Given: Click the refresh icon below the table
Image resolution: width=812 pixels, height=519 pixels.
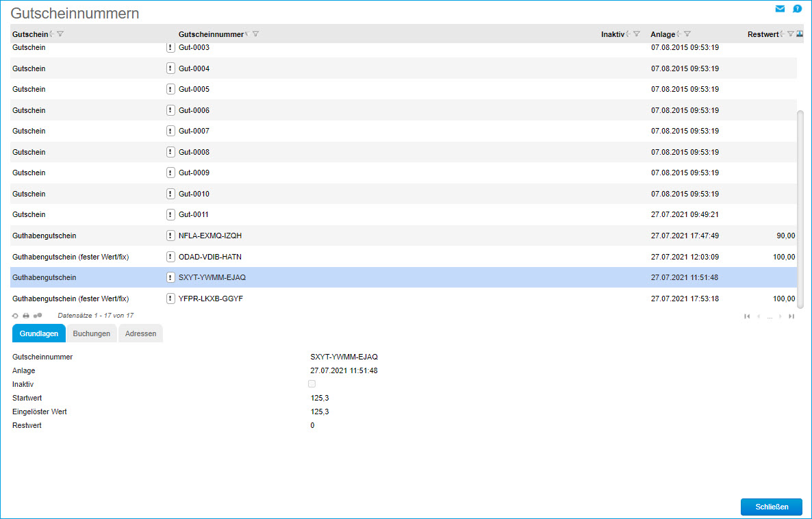Looking at the screenshot, I should (x=15, y=316).
